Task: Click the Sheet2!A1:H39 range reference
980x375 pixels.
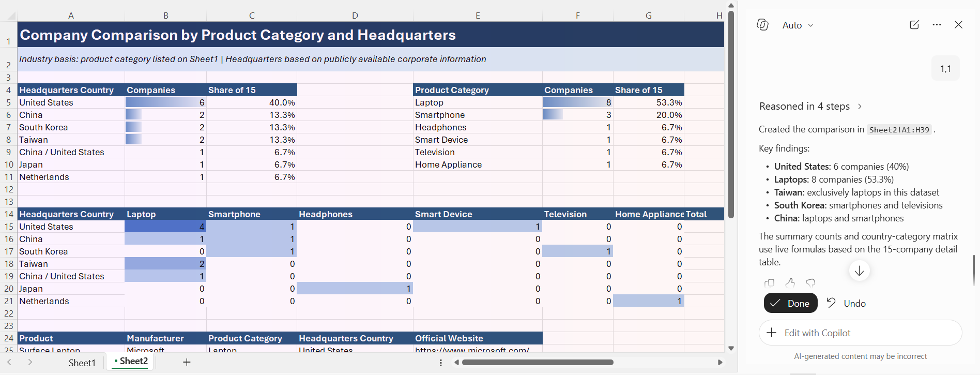Action: 899,130
